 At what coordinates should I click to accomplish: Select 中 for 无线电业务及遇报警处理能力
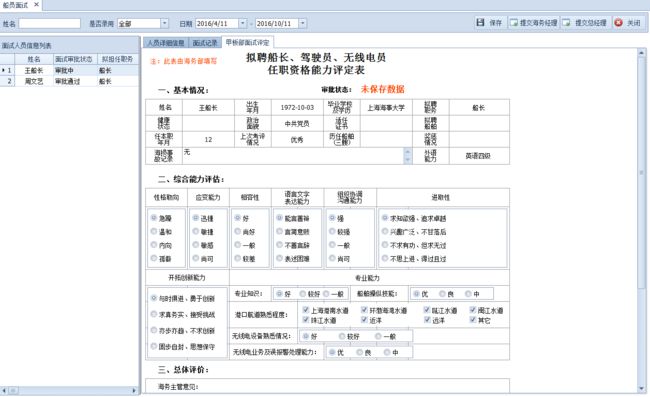pos(387,352)
